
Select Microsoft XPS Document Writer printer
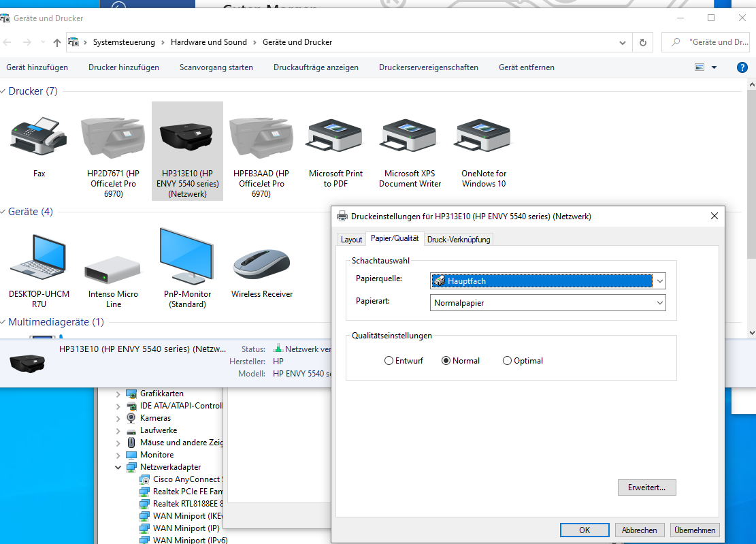click(410, 135)
